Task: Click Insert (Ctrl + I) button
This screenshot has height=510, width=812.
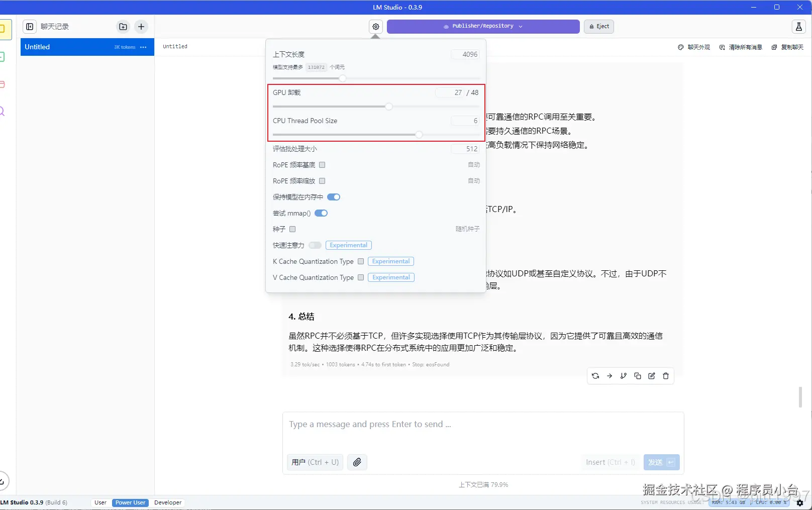Action: (611, 462)
